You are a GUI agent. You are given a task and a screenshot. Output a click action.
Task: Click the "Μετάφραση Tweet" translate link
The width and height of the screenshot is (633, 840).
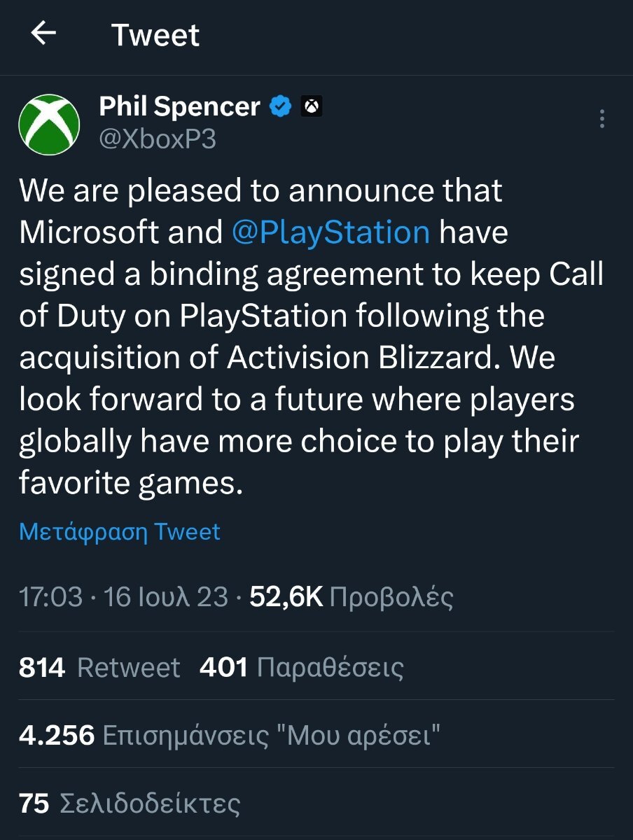pos(120,531)
